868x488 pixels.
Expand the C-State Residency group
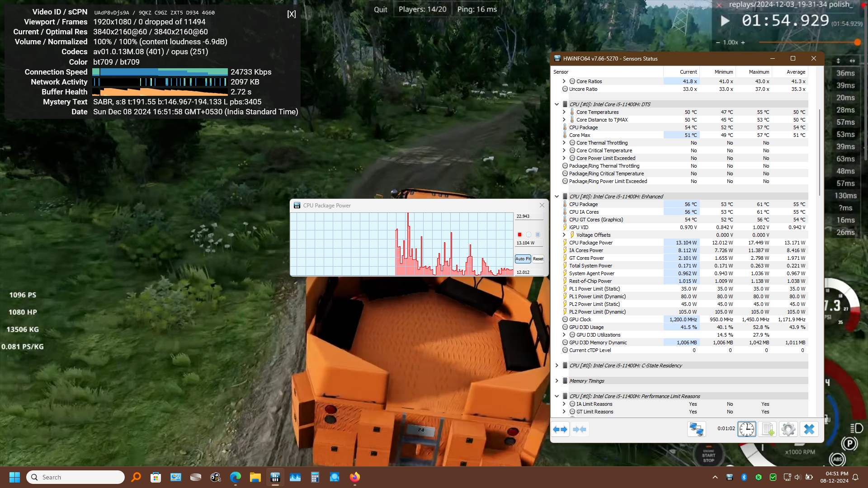557,366
